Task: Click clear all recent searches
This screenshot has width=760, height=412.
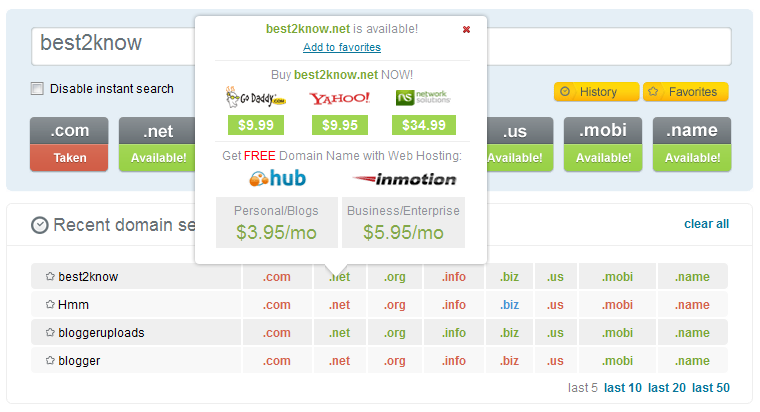Action: (706, 224)
